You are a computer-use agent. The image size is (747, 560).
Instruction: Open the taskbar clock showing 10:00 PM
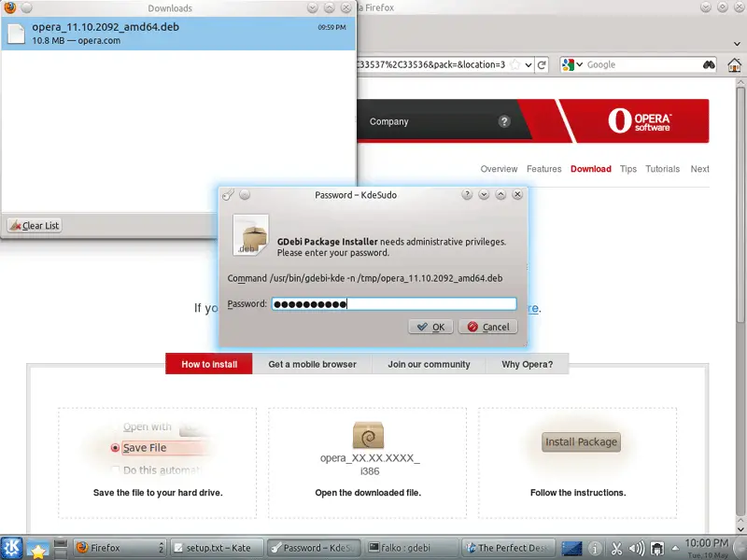pos(707,548)
